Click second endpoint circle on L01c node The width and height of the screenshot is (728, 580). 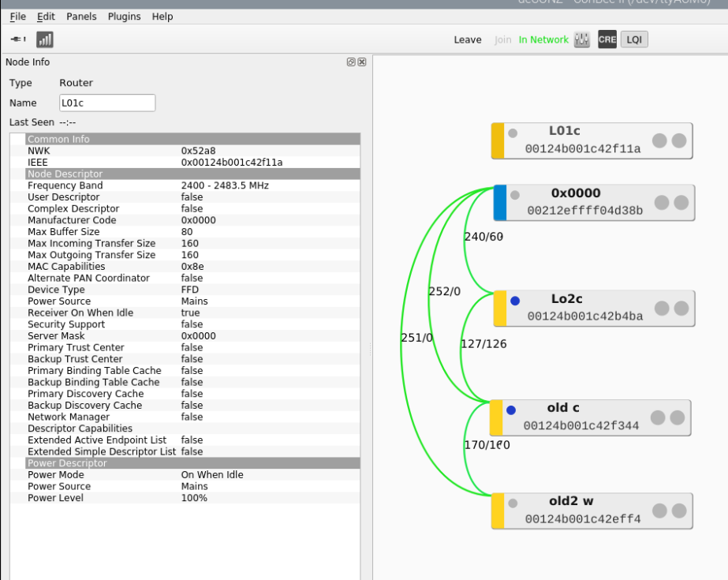tap(679, 140)
